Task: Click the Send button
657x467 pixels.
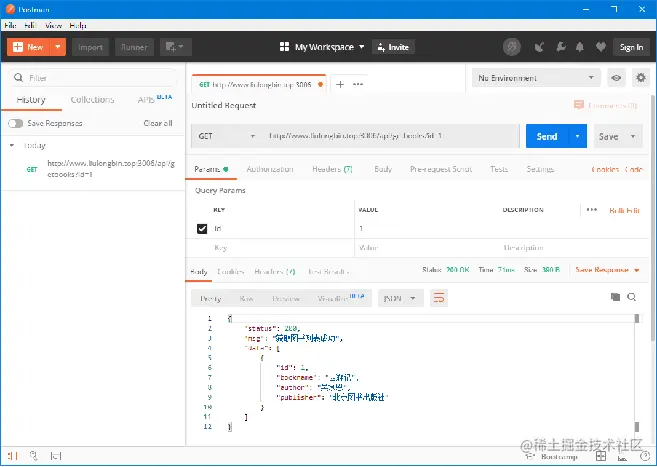Action: [547, 136]
